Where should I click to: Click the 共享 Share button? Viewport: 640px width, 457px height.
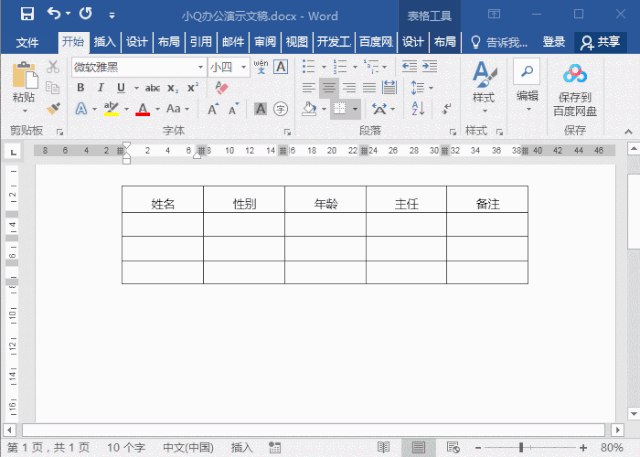click(600, 42)
